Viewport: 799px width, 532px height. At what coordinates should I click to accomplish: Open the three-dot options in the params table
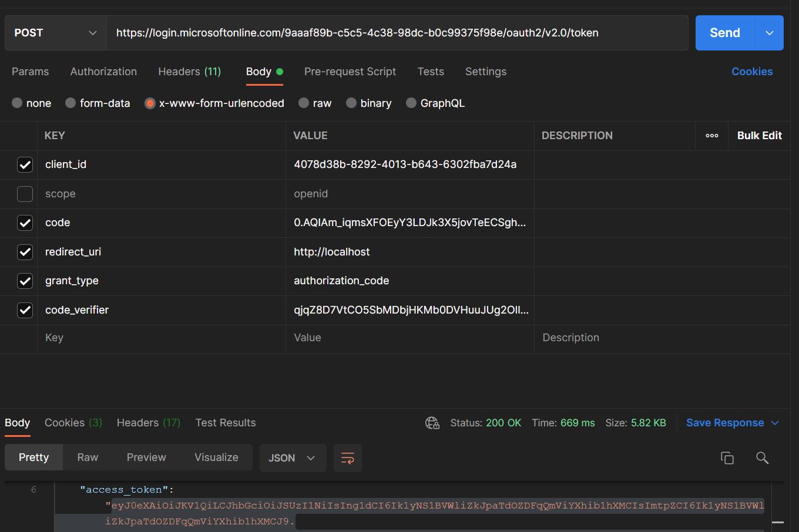[x=711, y=136]
